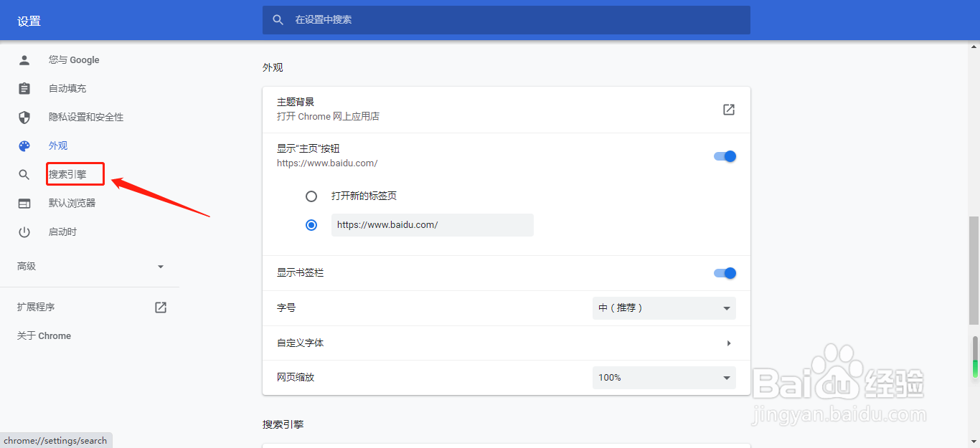The width and height of the screenshot is (980, 448).
Task: Click the external-link icon next to 扩展程序
Action: (161, 308)
